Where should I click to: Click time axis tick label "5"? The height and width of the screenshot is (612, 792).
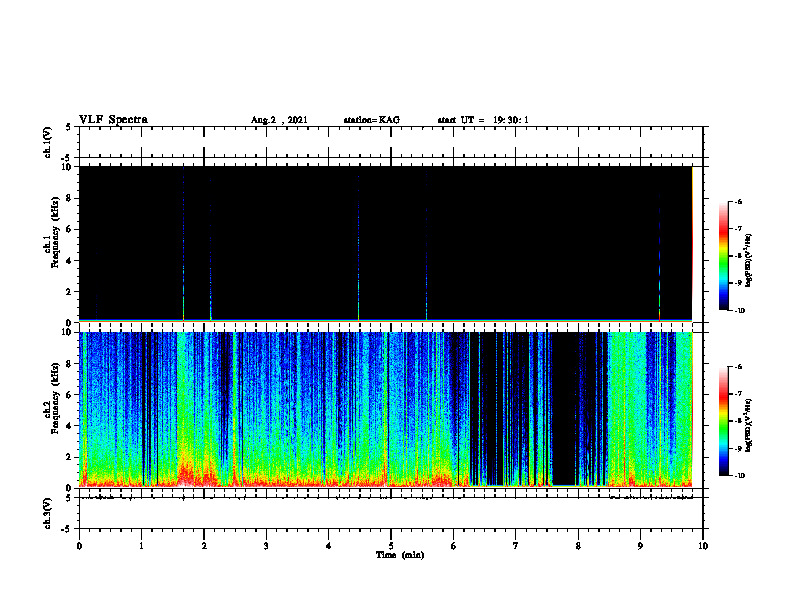391,546
